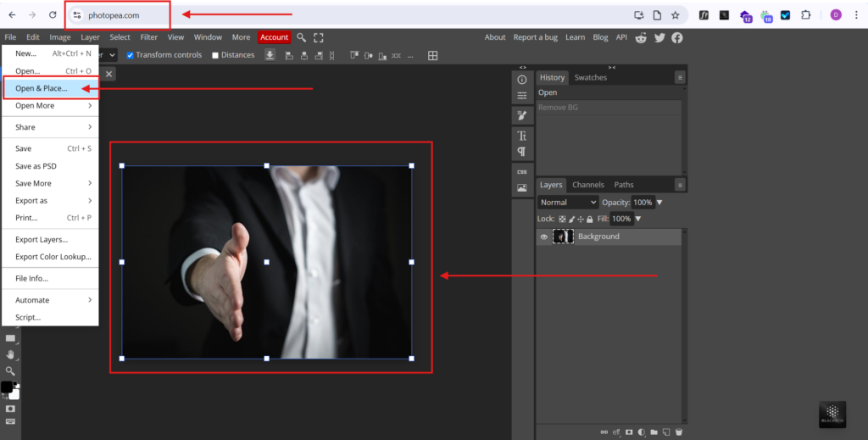Open the Character panel icon
The width and height of the screenshot is (868, 440).
[x=522, y=136]
